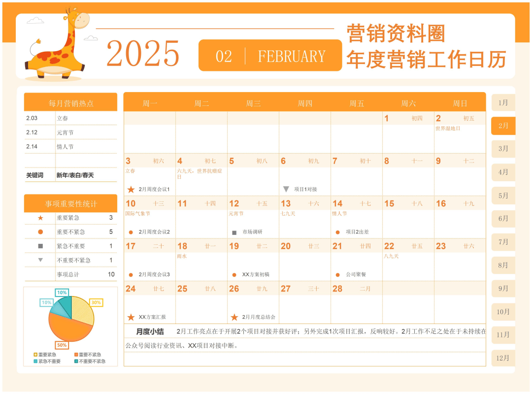Open the 11月 tab
This screenshot has width=532, height=394.
[x=503, y=334]
